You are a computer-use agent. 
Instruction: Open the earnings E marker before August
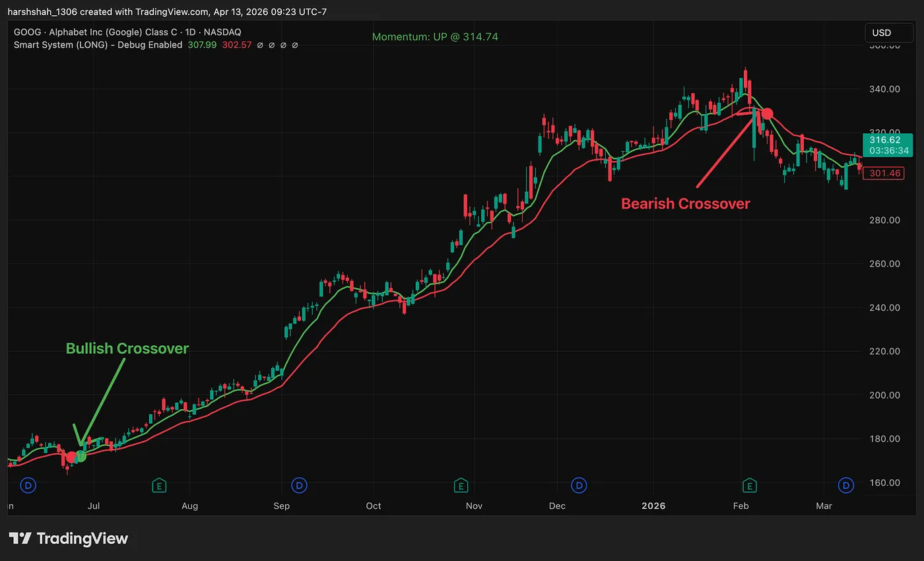coord(158,486)
